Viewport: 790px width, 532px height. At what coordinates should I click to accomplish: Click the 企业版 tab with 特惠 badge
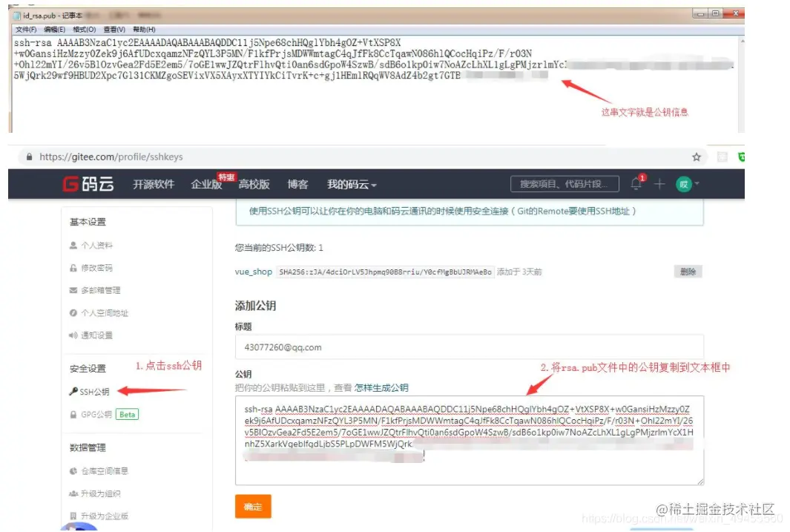205,184
